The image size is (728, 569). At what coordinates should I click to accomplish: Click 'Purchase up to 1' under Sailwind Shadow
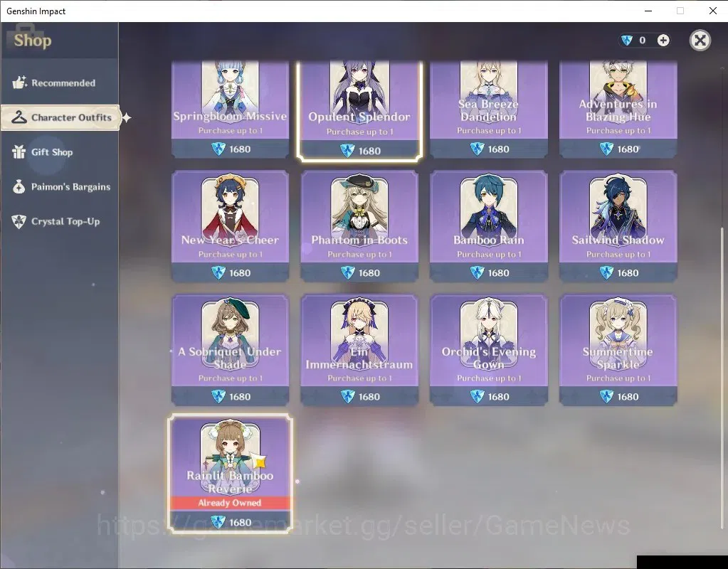618,255
